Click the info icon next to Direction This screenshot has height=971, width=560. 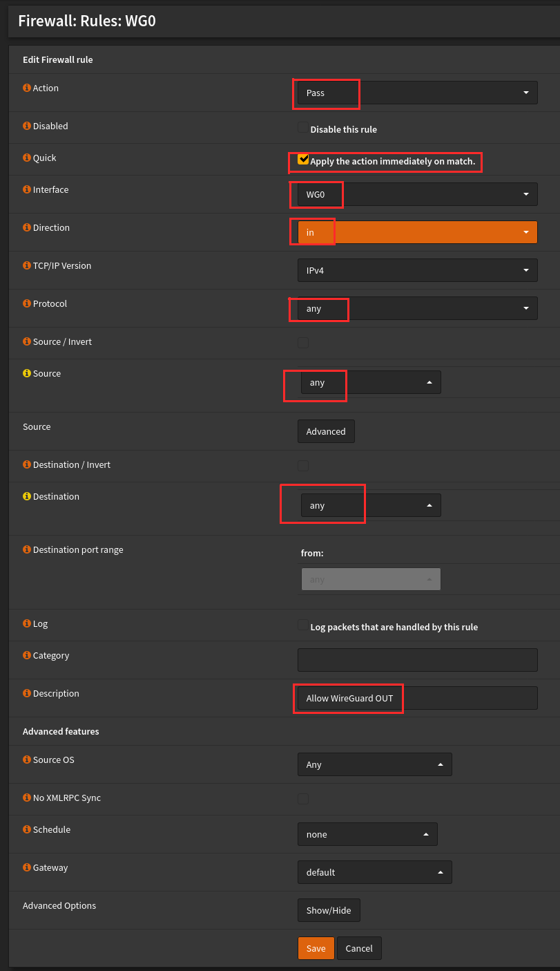pyautogui.click(x=27, y=227)
